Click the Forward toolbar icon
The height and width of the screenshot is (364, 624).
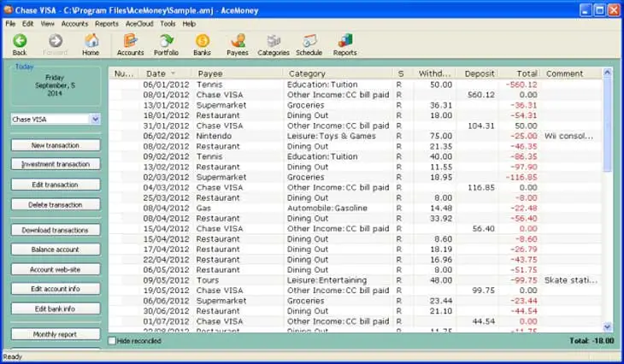click(x=56, y=44)
